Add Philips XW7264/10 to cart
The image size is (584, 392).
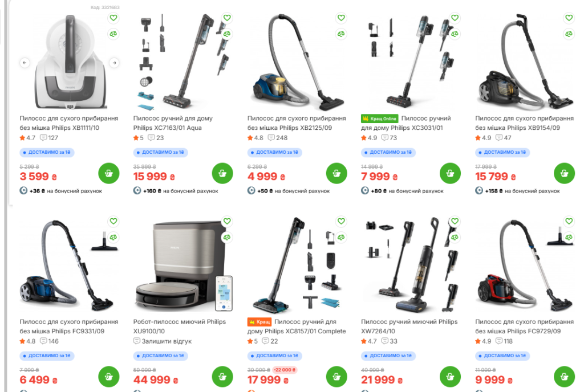click(x=450, y=377)
